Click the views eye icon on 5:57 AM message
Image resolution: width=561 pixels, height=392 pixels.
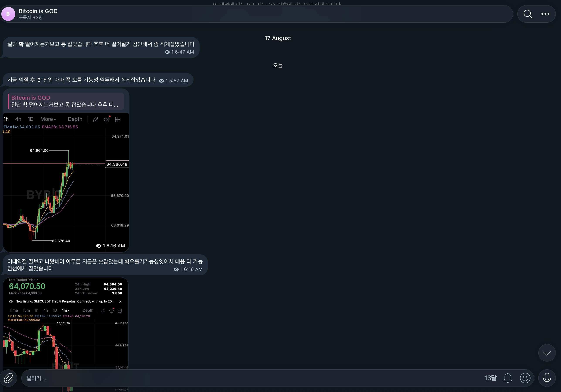[161, 81]
